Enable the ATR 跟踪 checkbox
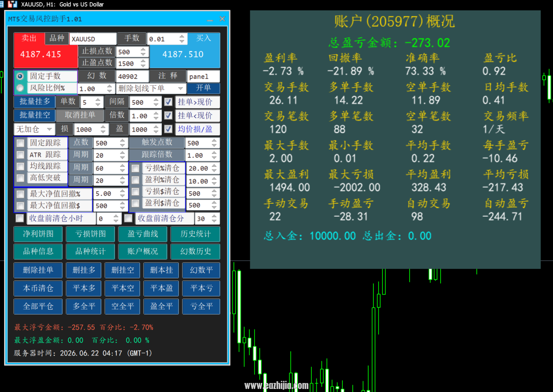Image resolution: width=553 pixels, height=392 pixels. pyautogui.click(x=20, y=155)
